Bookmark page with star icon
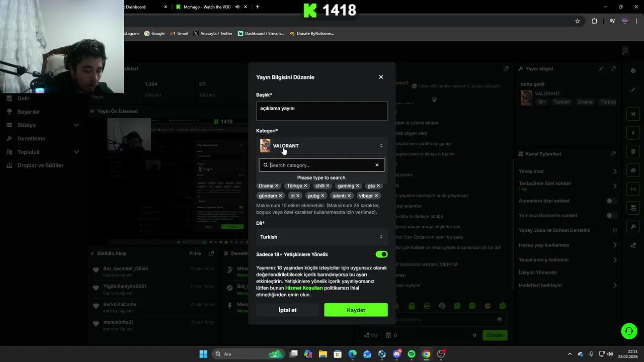The width and height of the screenshot is (644, 362). pos(578,21)
